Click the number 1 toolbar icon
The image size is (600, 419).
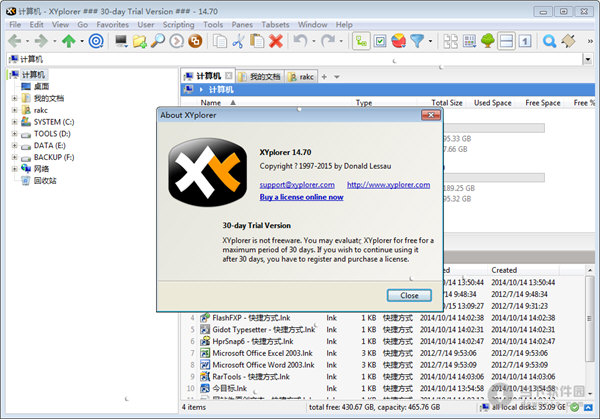click(525, 41)
